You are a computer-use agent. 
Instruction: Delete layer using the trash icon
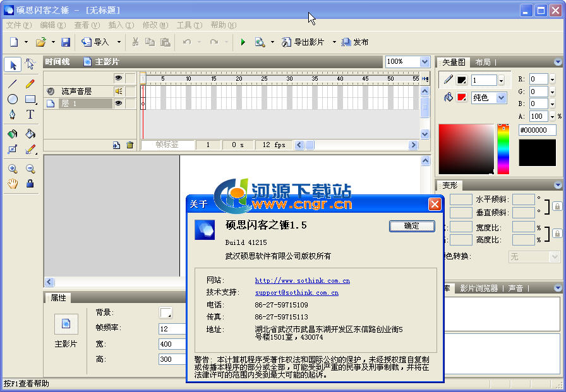pyautogui.click(x=130, y=145)
